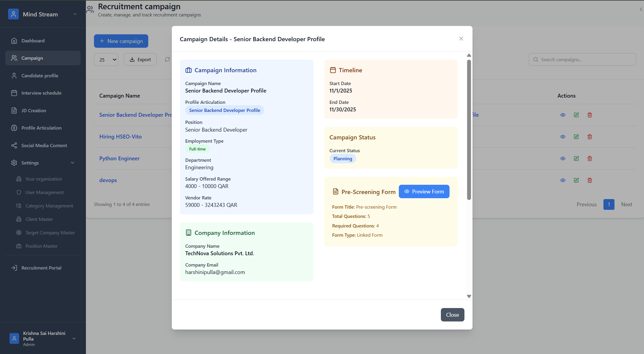
Task: Click the user avatar icon at bottom left
Action: tap(14, 338)
